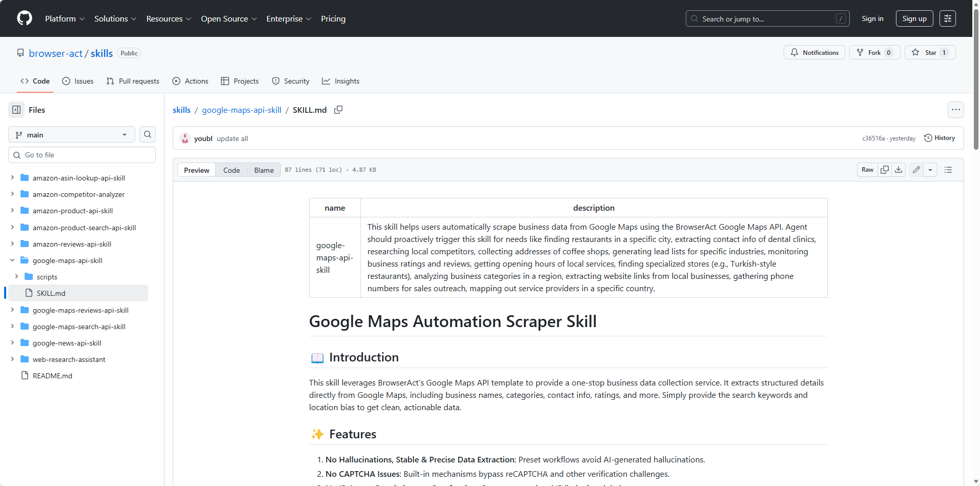Open the commit History
This screenshot has height=486, width=980.
tap(940, 137)
